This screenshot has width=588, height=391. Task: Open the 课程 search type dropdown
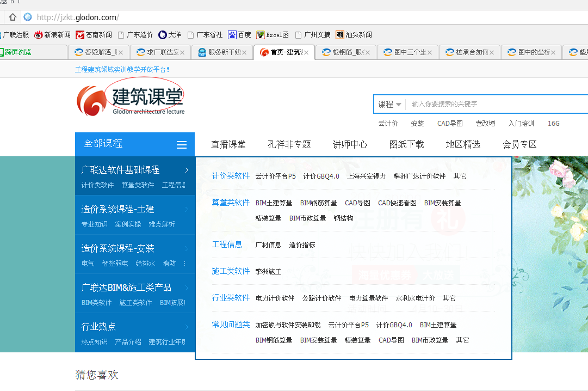click(389, 104)
